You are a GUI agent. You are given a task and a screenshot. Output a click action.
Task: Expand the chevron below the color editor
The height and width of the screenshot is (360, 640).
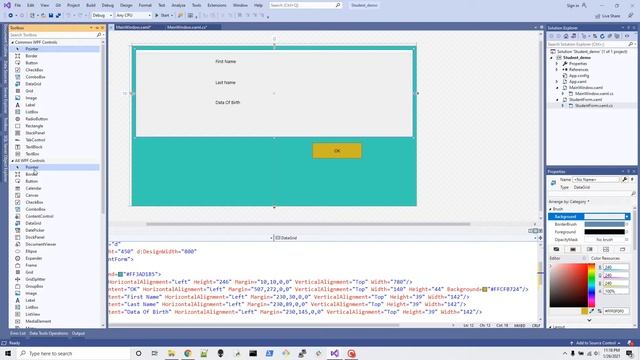589,320
